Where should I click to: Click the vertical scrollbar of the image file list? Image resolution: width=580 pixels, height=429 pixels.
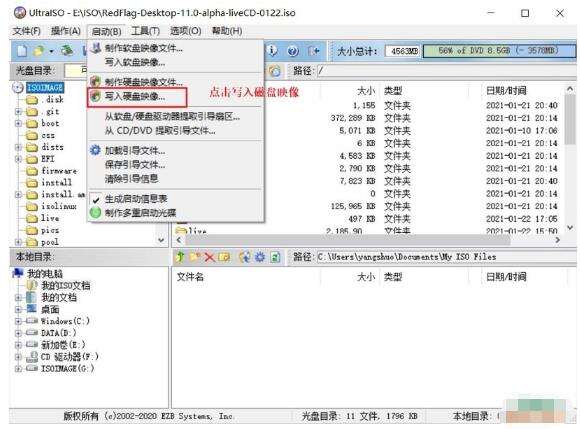pyautogui.click(x=570, y=118)
